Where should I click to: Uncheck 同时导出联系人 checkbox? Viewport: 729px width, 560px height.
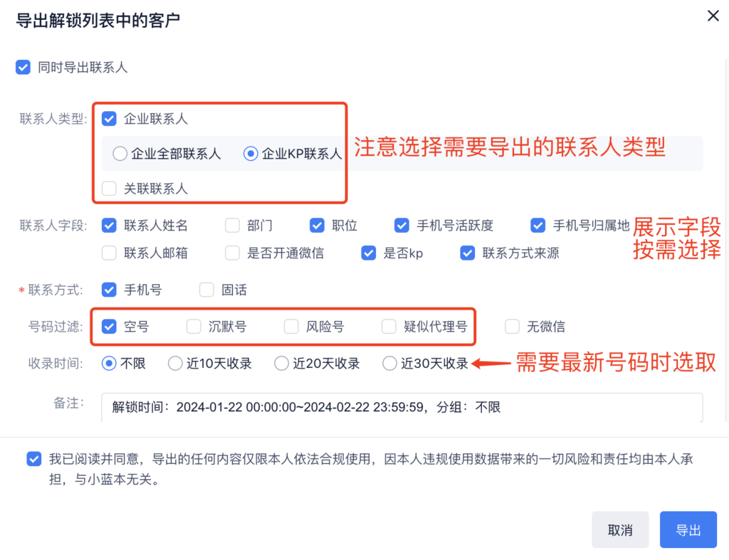(x=23, y=68)
